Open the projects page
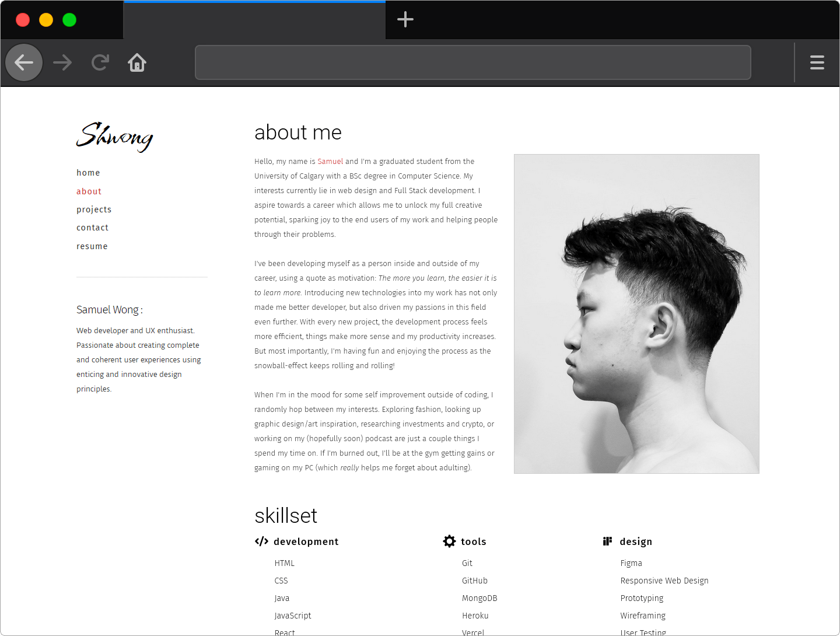 pos(94,209)
